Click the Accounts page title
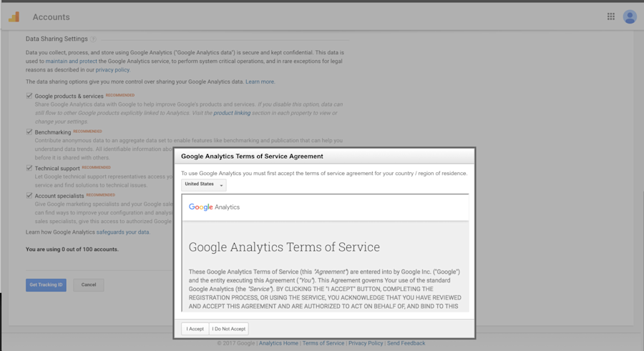This screenshot has height=351, width=644. tap(52, 17)
